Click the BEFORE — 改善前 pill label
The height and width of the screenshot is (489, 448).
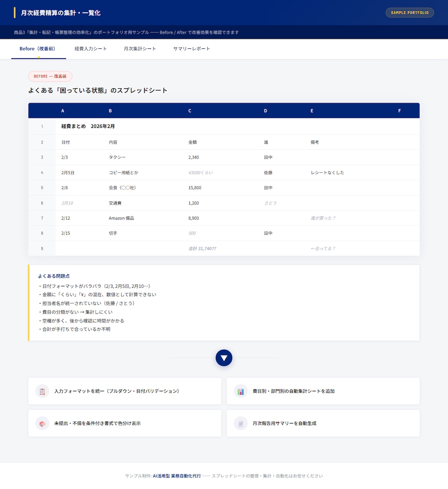coord(50,76)
